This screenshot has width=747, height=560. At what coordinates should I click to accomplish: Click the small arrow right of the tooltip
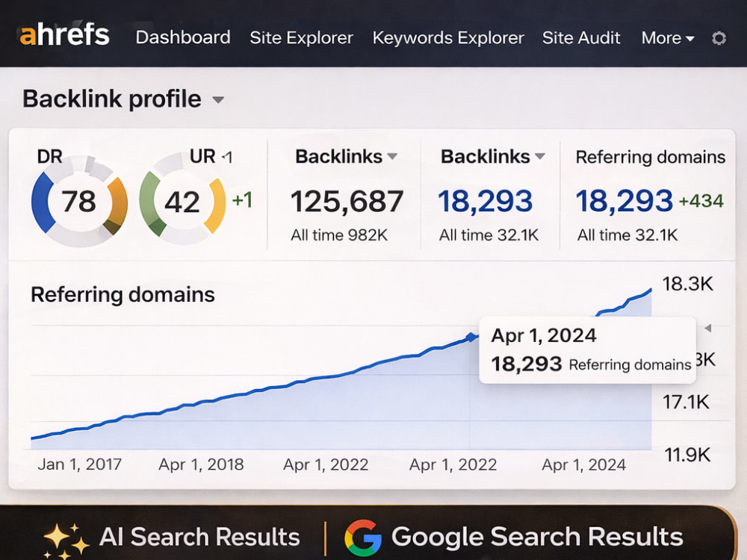(708, 328)
